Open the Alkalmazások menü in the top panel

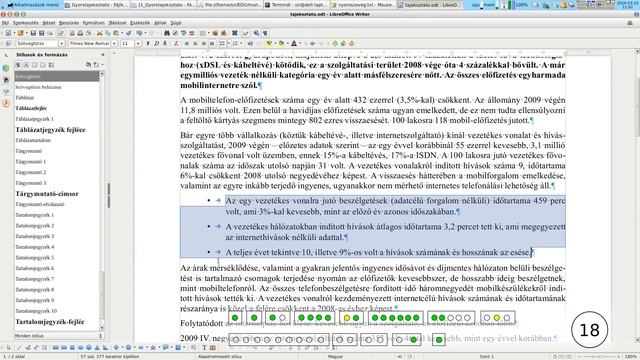tap(31, 5)
